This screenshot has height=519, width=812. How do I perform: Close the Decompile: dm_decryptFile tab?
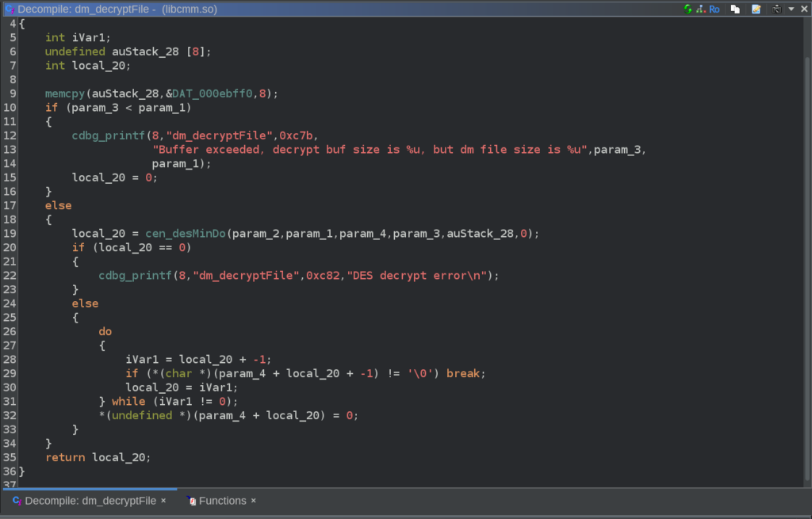click(163, 501)
